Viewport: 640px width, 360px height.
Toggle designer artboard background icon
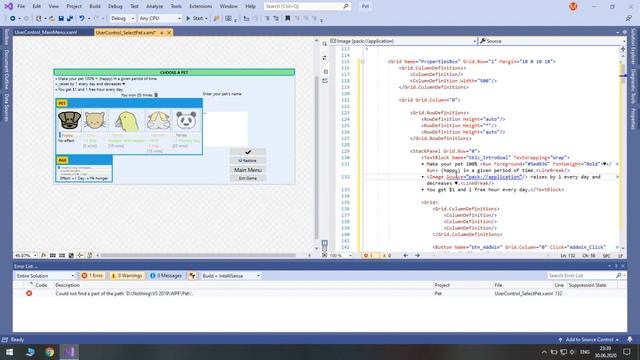(x=71, y=255)
